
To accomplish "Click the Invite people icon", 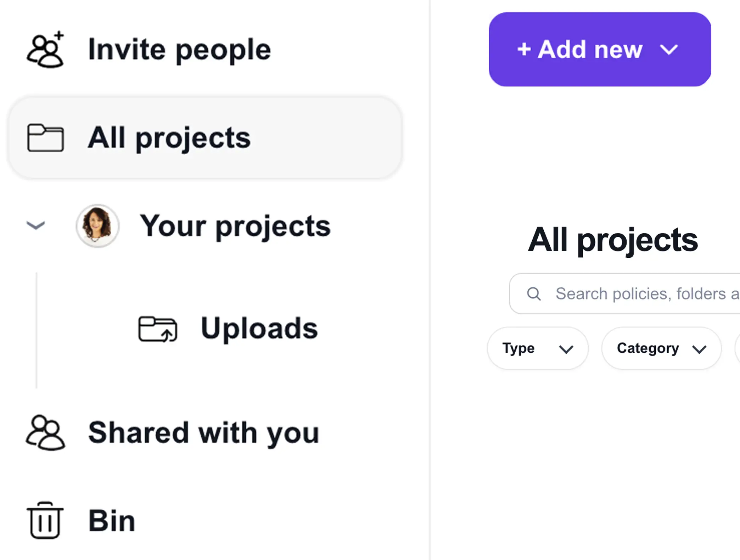I will point(45,50).
